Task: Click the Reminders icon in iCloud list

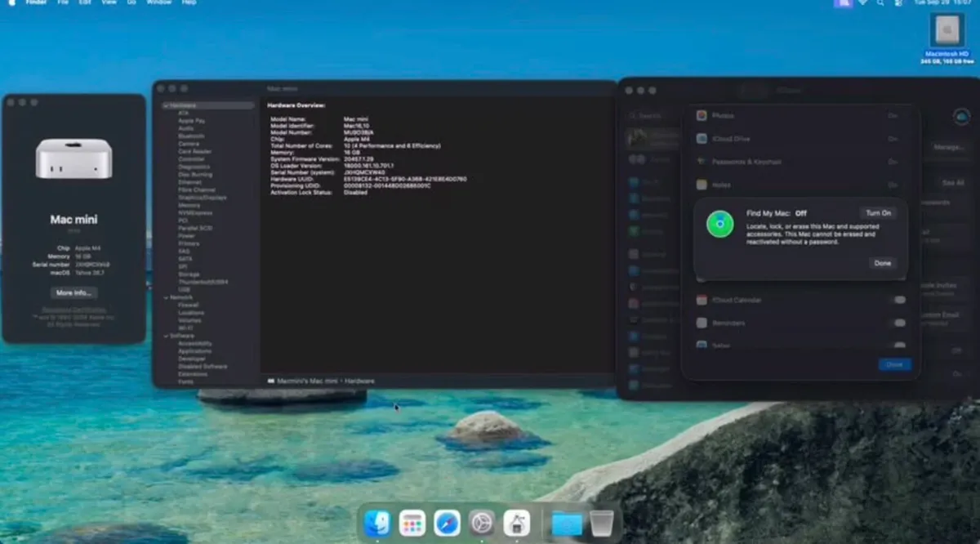Action: [702, 323]
